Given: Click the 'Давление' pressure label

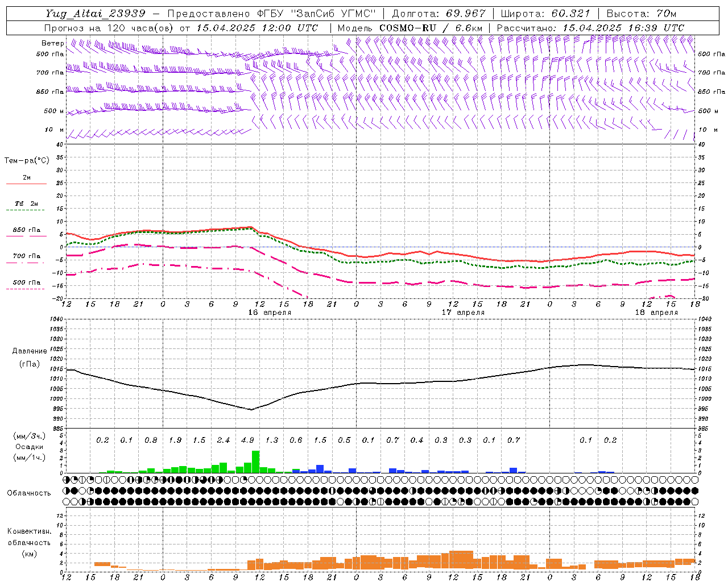Looking at the screenshot, I should (x=29, y=351).
